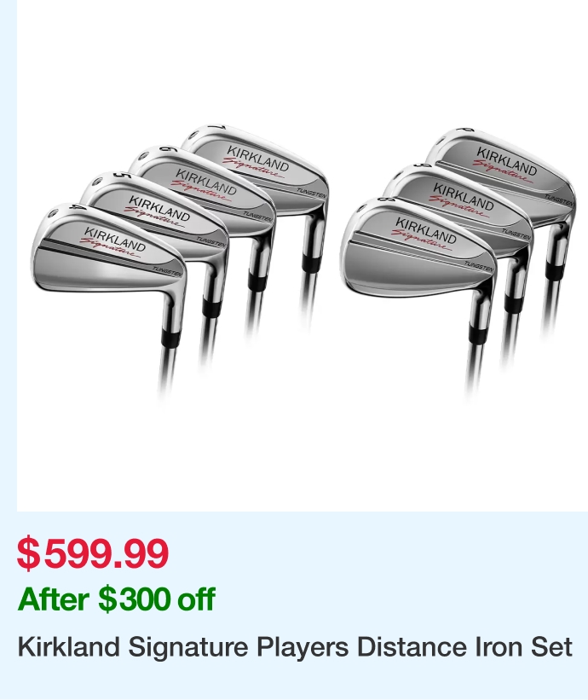Click the TUNGSTEN label on the pitching wedge
The image size is (588, 700).
pos(559,200)
